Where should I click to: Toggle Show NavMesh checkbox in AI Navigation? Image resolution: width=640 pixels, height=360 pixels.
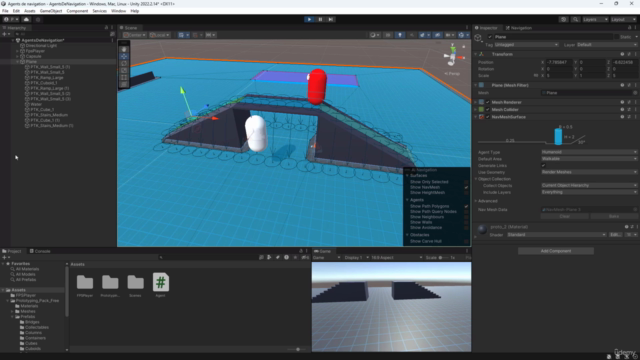(466, 187)
